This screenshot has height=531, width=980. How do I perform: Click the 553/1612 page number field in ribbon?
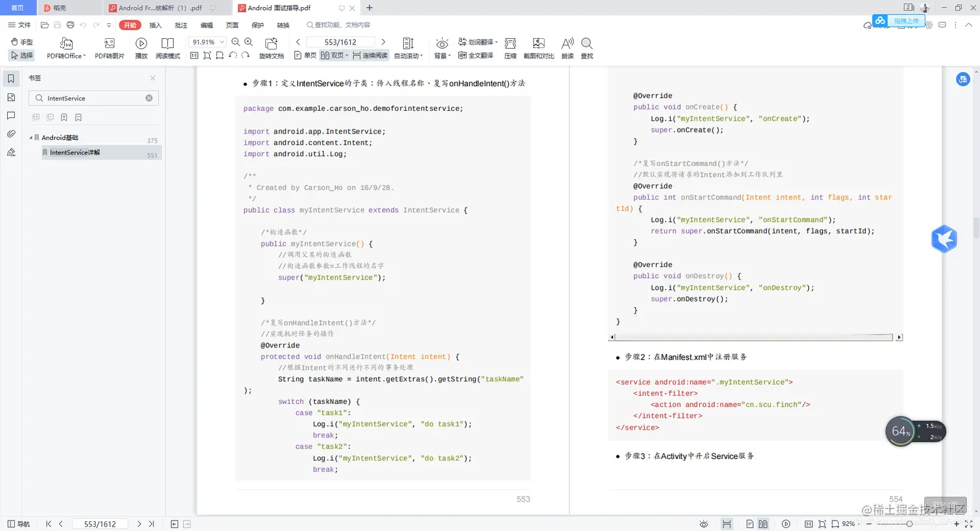340,42
